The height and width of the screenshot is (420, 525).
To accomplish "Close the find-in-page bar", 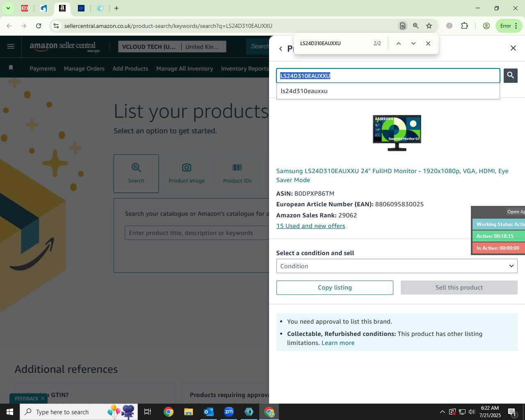I will (x=428, y=43).
